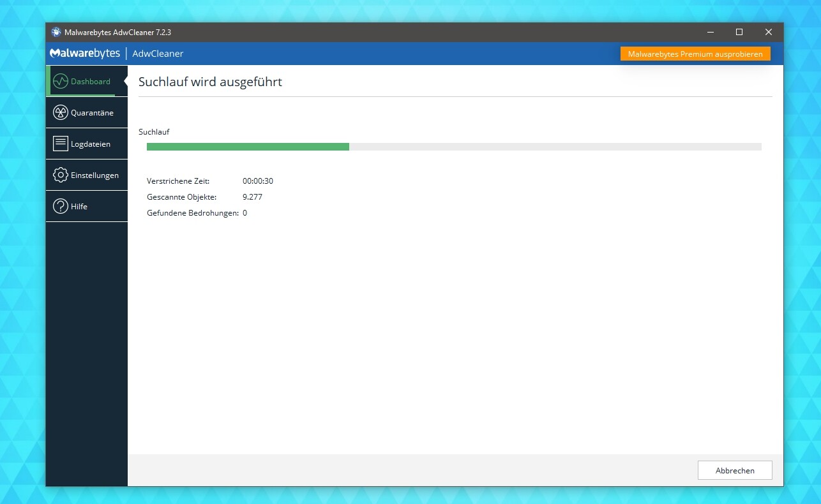821x504 pixels.
Task: Close the AdwCleaner window
Action: point(769,32)
